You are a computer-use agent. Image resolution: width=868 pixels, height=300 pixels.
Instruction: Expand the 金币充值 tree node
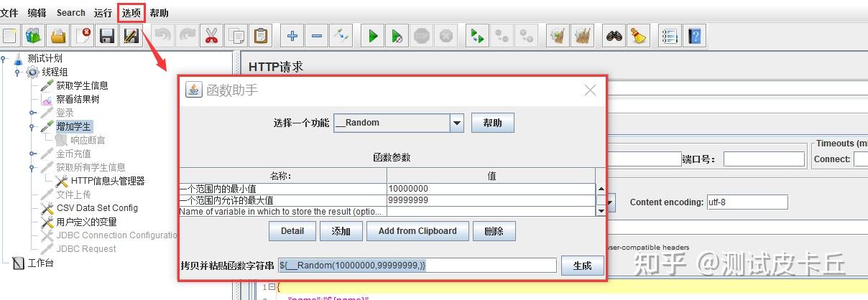pyautogui.click(x=32, y=154)
